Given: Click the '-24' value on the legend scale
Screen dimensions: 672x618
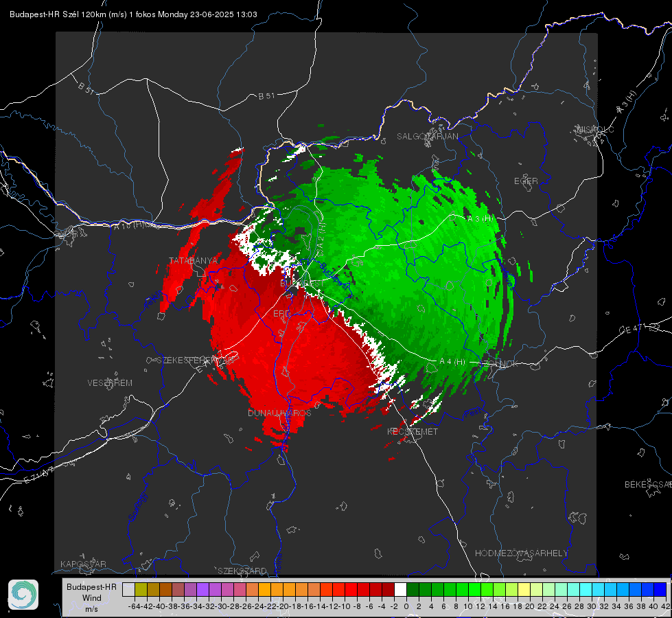Looking at the screenshot, I should 258,606.
